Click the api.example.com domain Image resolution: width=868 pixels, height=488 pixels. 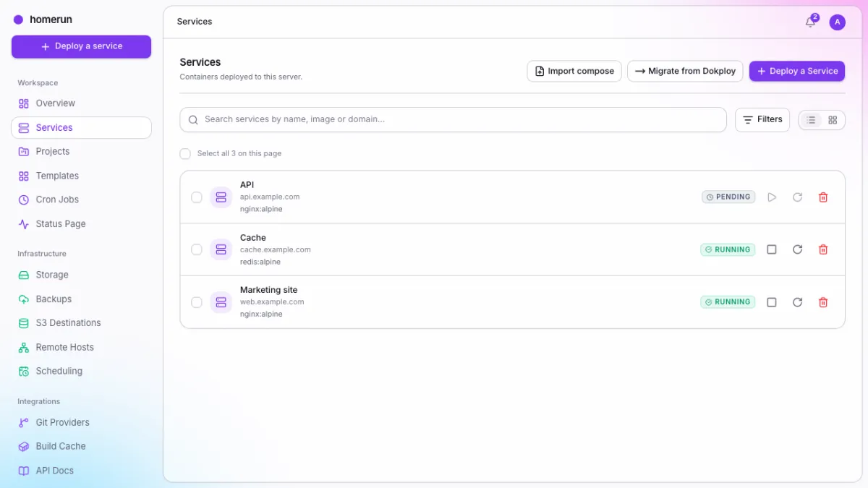point(270,197)
